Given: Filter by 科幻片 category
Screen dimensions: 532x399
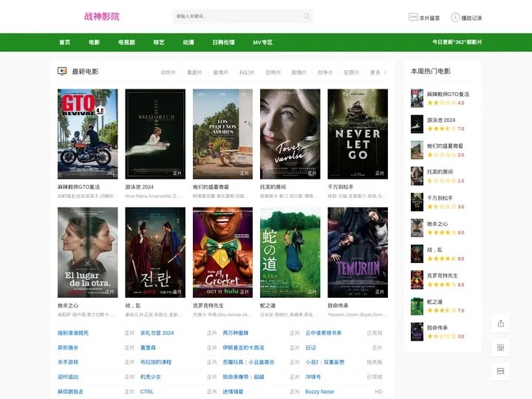Looking at the screenshot, I should (247, 72).
